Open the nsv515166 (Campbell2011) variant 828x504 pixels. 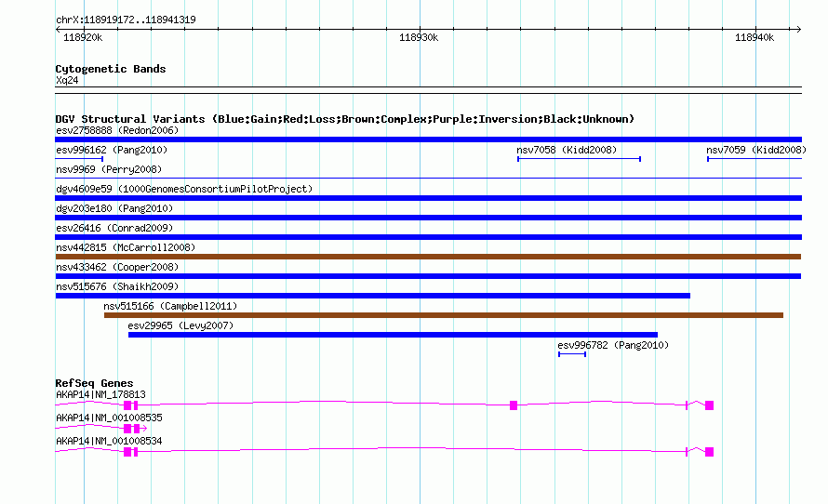pyautogui.click(x=170, y=306)
